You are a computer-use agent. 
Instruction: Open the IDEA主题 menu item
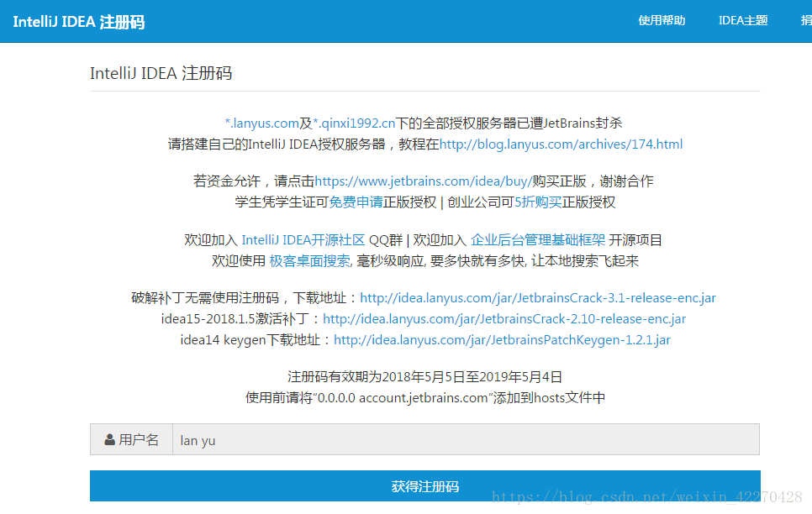(742, 21)
